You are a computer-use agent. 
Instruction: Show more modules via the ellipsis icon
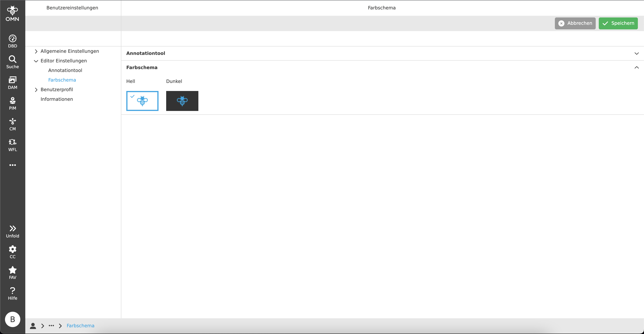coord(12,165)
